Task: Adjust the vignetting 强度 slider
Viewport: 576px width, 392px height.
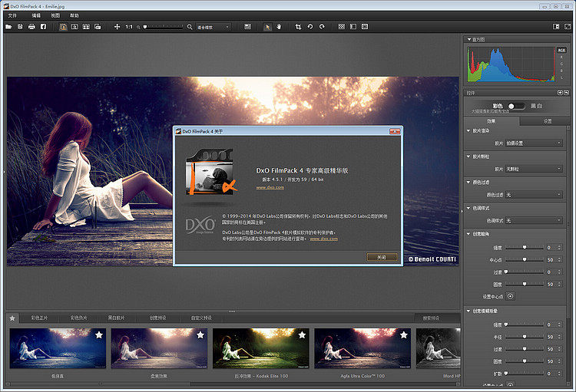Action: point(525,248)
